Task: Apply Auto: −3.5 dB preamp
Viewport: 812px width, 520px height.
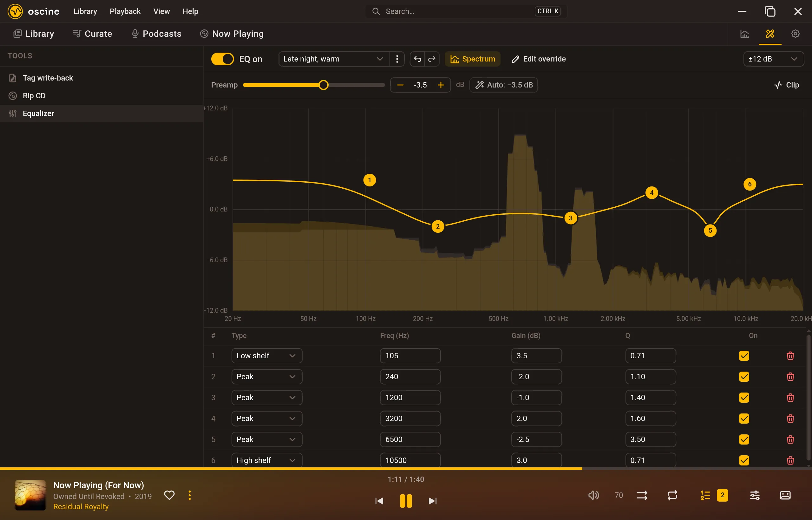Action: [x=503, y=85]
